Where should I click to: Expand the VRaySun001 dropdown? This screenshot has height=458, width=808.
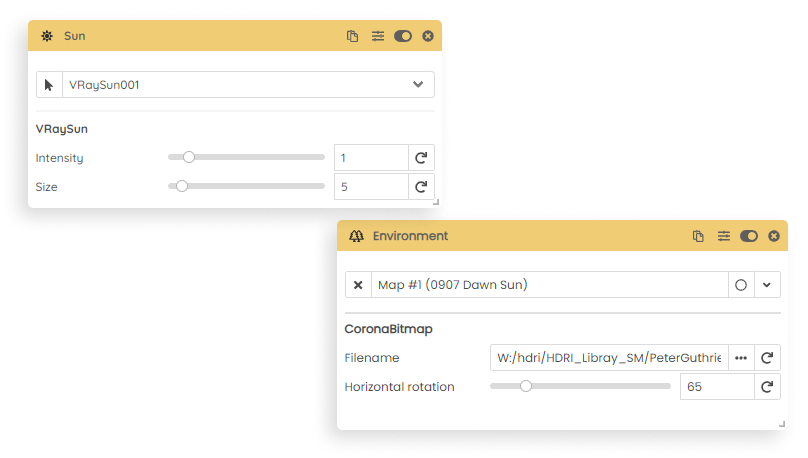[x=418, y=84]
